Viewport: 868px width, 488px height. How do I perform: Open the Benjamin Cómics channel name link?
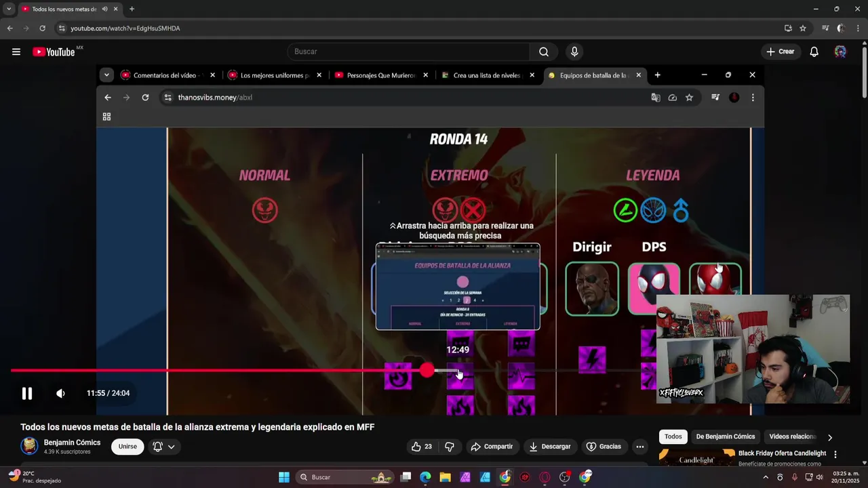72,443
